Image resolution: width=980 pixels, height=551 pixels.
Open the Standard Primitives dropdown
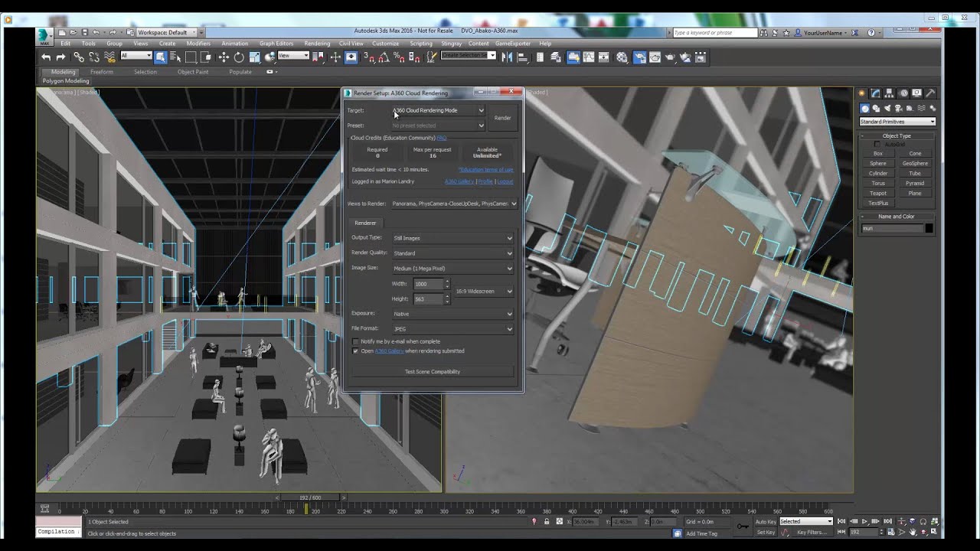tap(897, 122)
